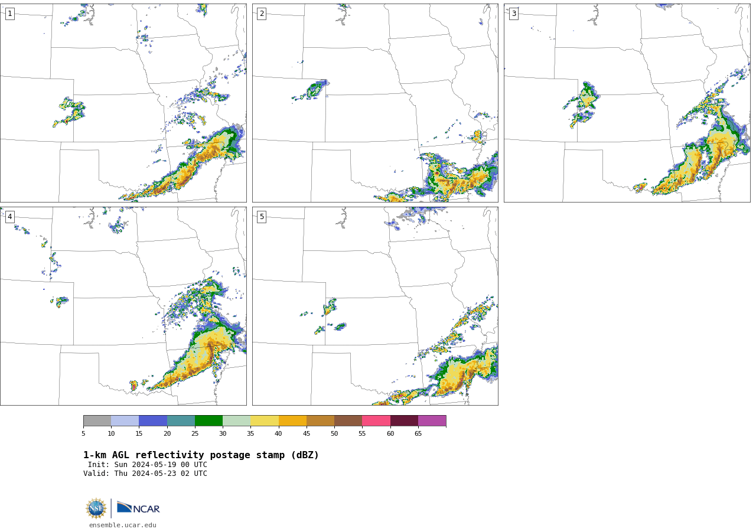
Task: Click the '1-km AGL reflectivity postage stamp (dBZ)' title
Action: (201, 455)
